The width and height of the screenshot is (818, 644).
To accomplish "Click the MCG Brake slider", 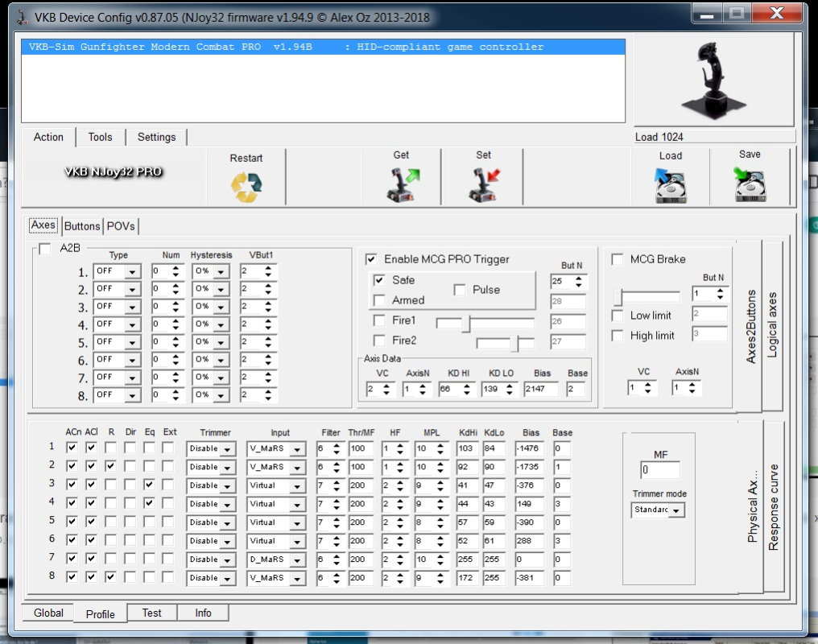I will 647,296.
